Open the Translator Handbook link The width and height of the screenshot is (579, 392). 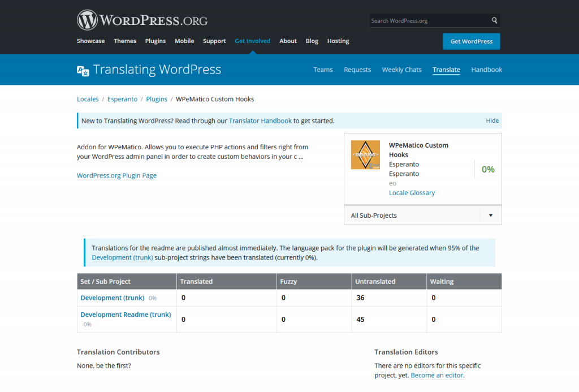260,121
